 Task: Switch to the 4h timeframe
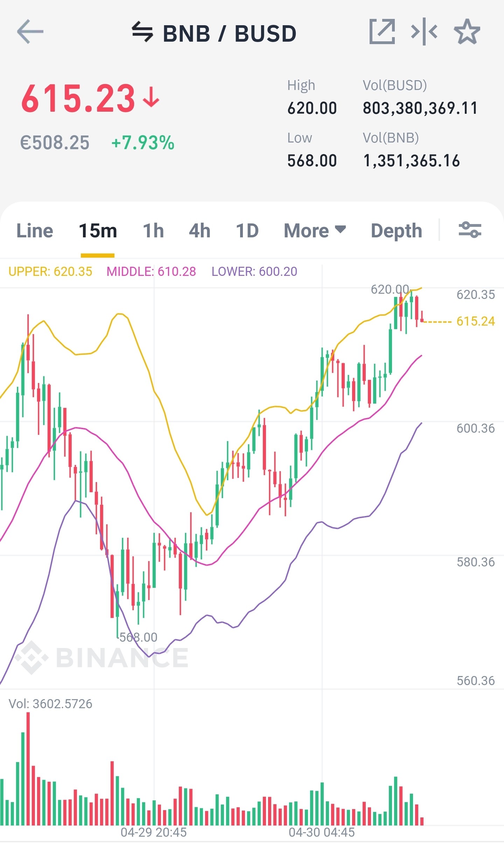coord(199,231)
